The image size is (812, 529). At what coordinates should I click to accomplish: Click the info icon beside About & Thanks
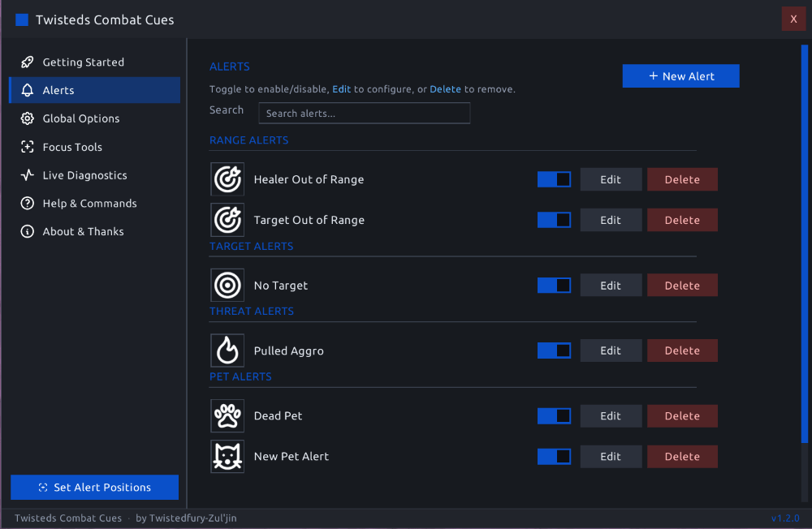(28, 231)
